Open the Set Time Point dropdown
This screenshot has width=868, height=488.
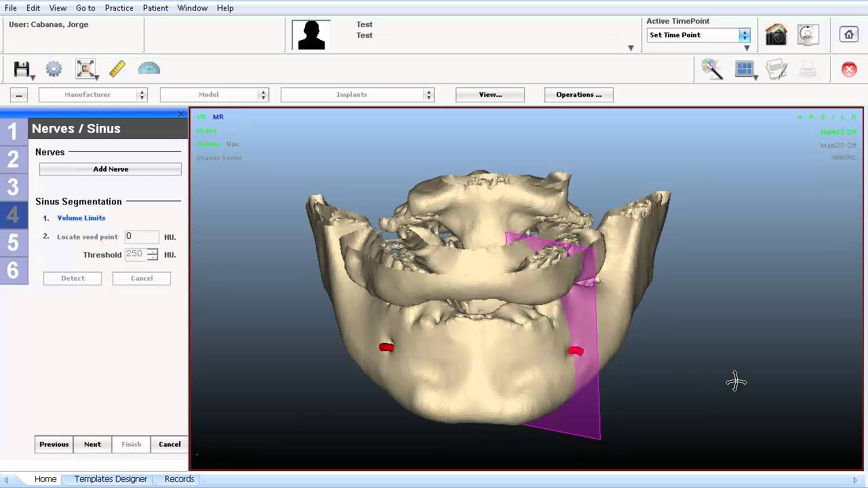coord(698,35)
